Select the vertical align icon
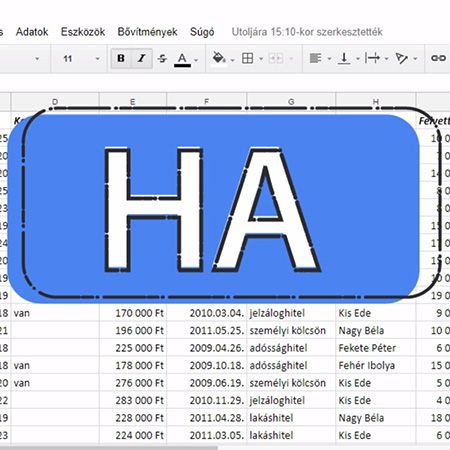 [344, 59]
